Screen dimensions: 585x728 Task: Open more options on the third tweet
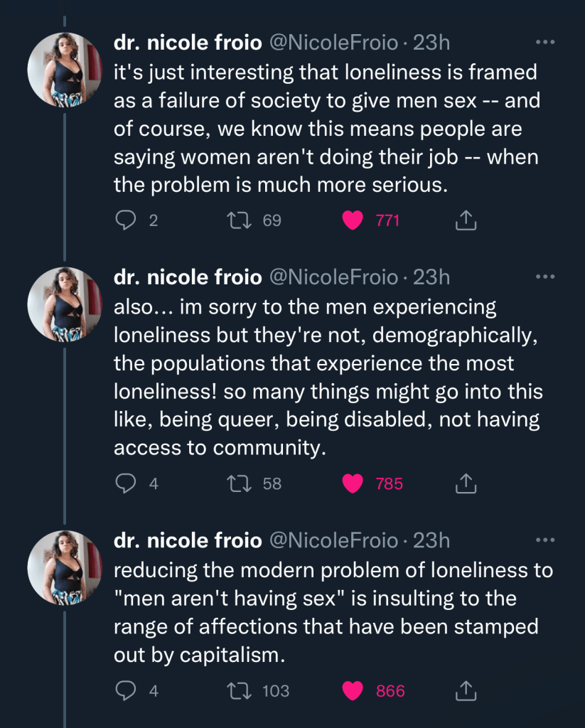coord(544,540)
